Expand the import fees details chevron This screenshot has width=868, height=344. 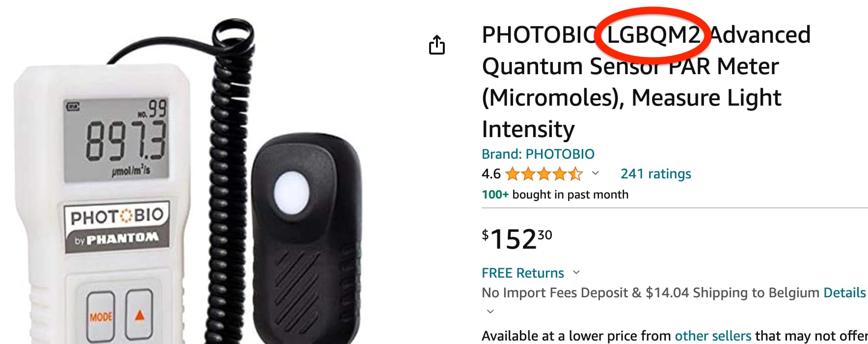click(490, 311)
